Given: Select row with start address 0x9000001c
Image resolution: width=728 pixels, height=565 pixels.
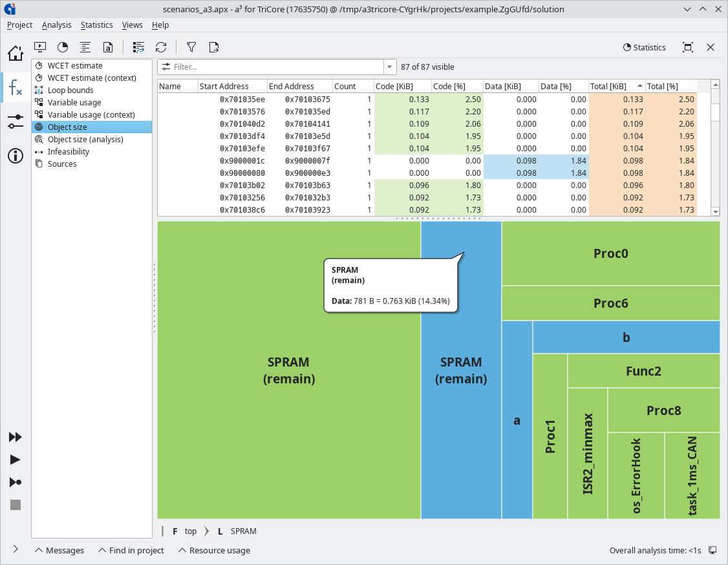Looking at the screenshot, I should tap(427, 160).
